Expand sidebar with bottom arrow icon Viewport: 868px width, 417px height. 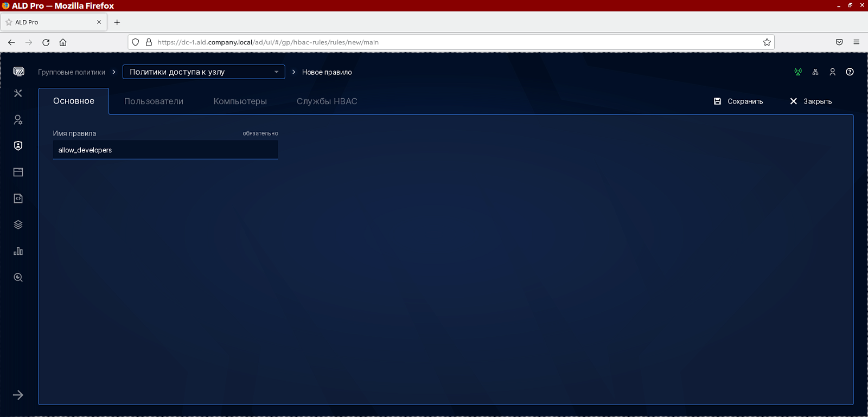[x=18, y=395]
